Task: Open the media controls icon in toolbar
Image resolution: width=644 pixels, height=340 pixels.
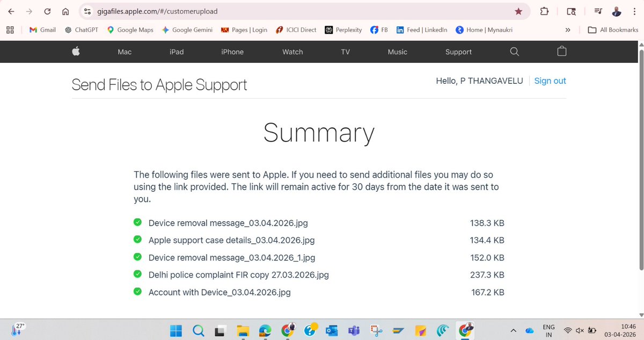Action: point(598,11)
